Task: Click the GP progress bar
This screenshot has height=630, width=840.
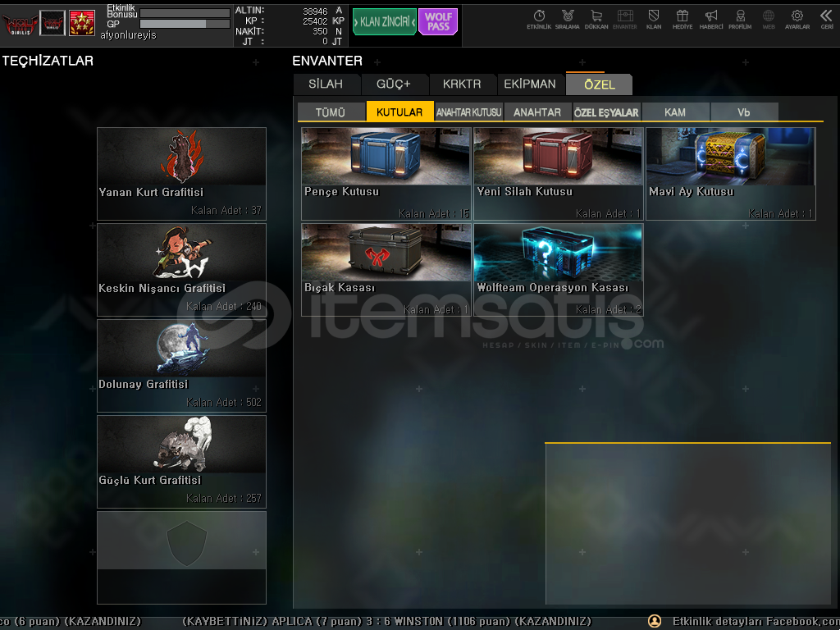Action: tap(185, 24)
